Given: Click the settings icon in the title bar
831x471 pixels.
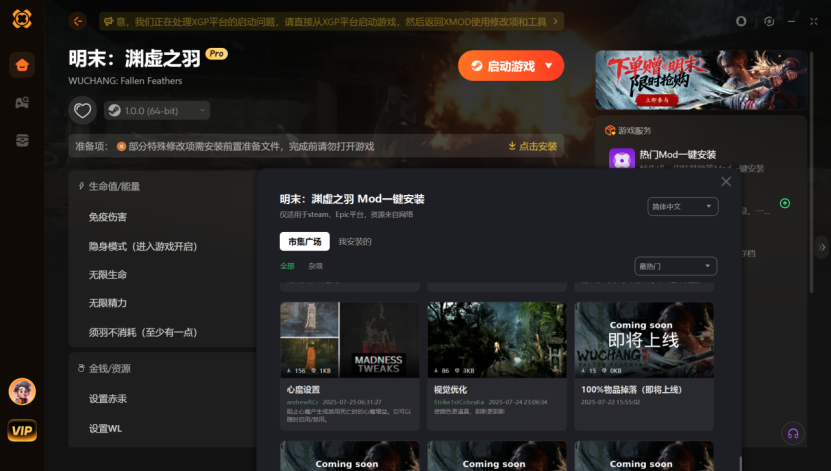Looking at the screenshot, I should pos(769,21).
